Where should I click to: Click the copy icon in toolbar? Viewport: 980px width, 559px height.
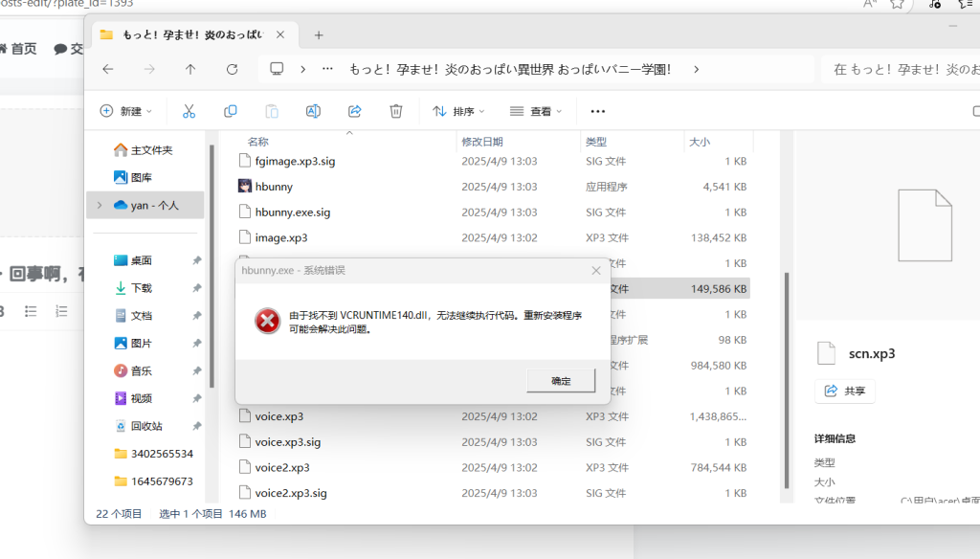230,111
